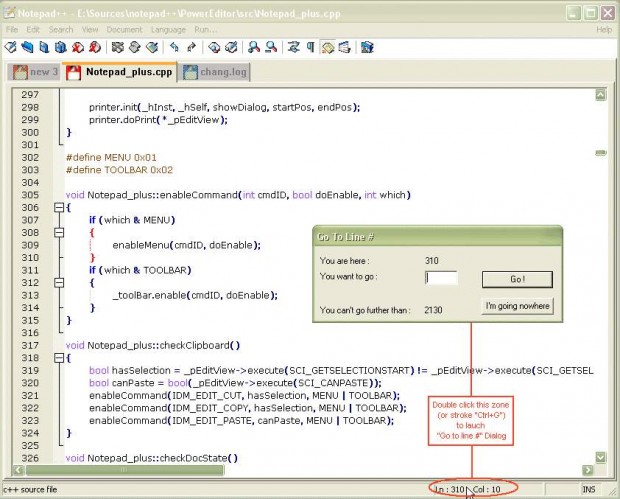Collapse the fold at line 306

coord(59,207)
